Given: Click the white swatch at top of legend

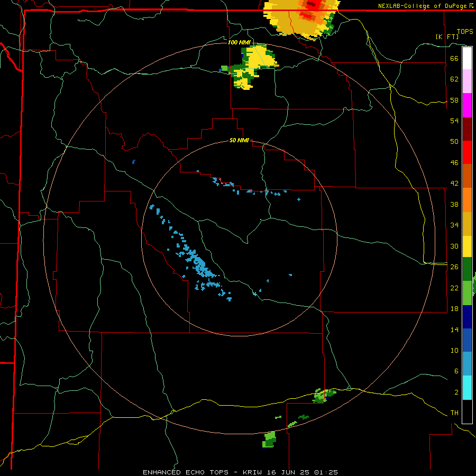Looking at the screenshot, I should pos(467,58).
